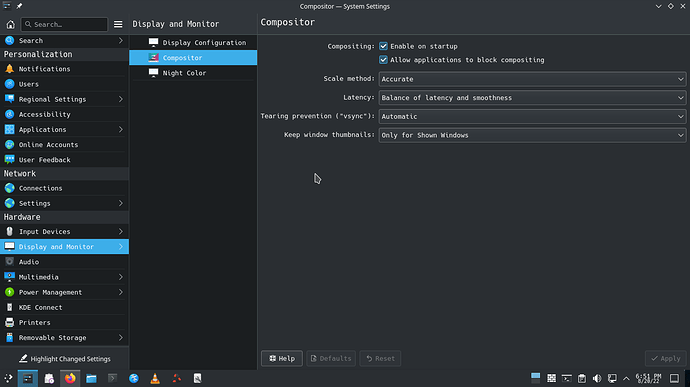Click the Accessibility icon in sidebar
The width and height of the screenshot is (690, 387).
(9, 114)
